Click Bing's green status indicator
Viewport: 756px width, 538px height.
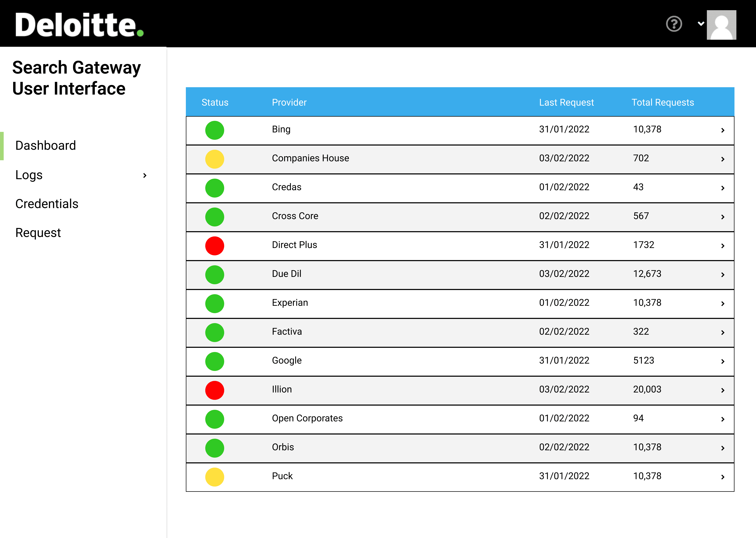215,130
